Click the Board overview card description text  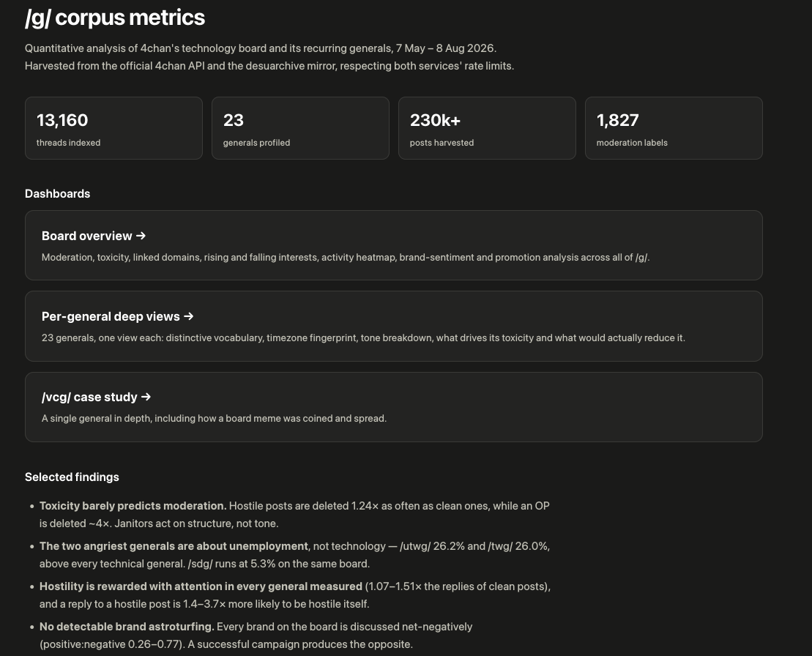click(x=346, y=257)
